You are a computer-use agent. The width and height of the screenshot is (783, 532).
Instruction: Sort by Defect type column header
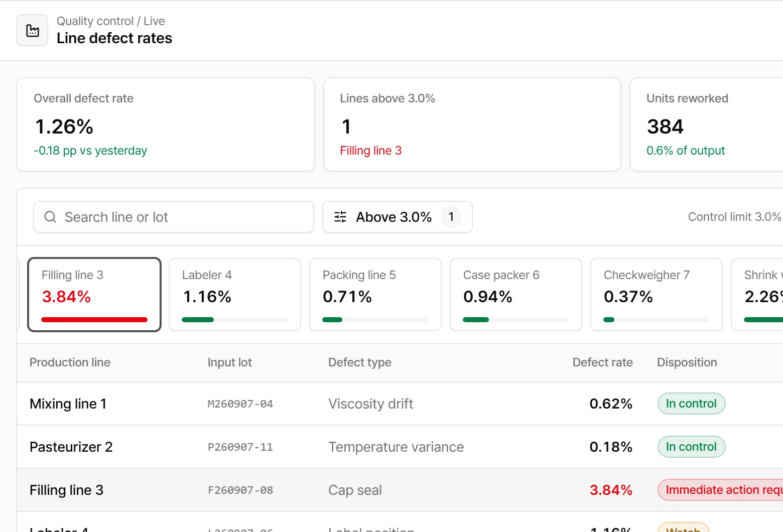click(x=360, y=362)
